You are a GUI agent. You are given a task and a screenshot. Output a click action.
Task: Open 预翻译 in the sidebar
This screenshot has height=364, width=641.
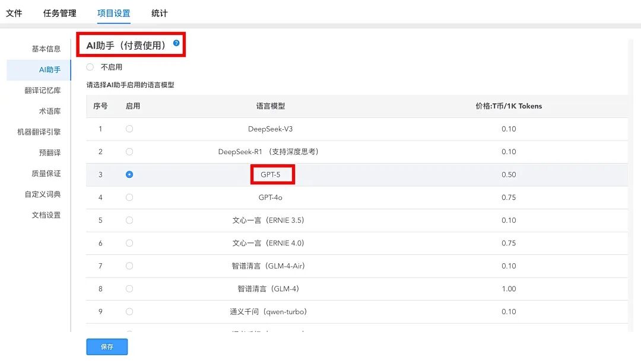pyautogui.click(x=50, y=153)
